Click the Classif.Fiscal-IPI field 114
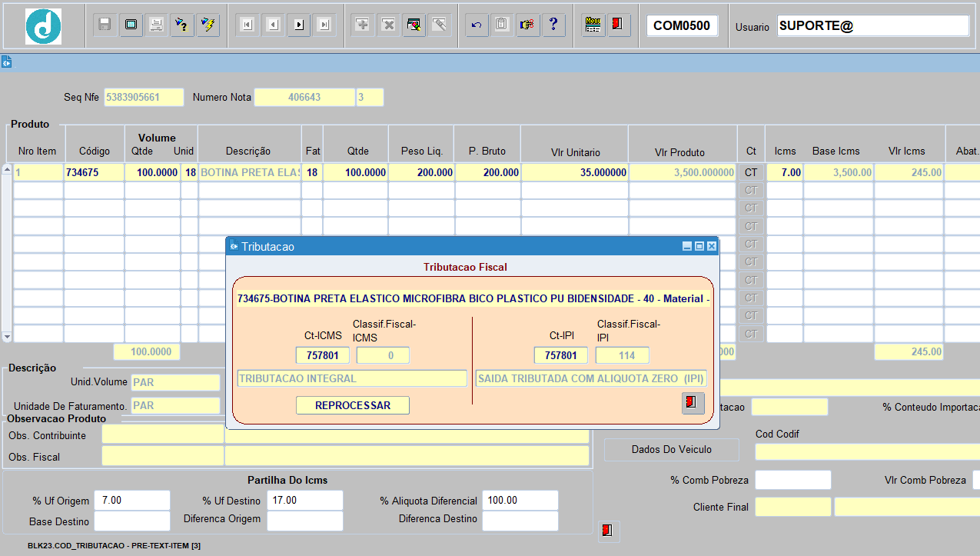 tap(623, 355)
